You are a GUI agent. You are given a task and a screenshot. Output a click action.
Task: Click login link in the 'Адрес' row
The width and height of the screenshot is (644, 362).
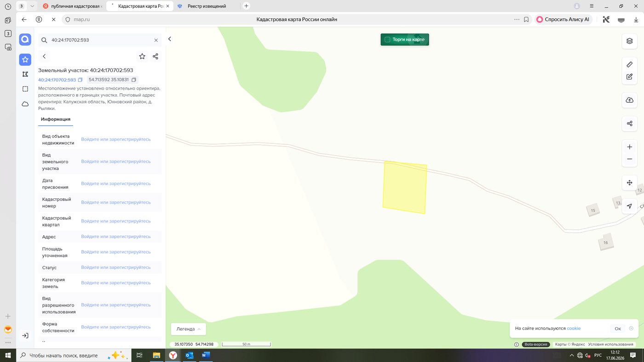click(116, 237)
